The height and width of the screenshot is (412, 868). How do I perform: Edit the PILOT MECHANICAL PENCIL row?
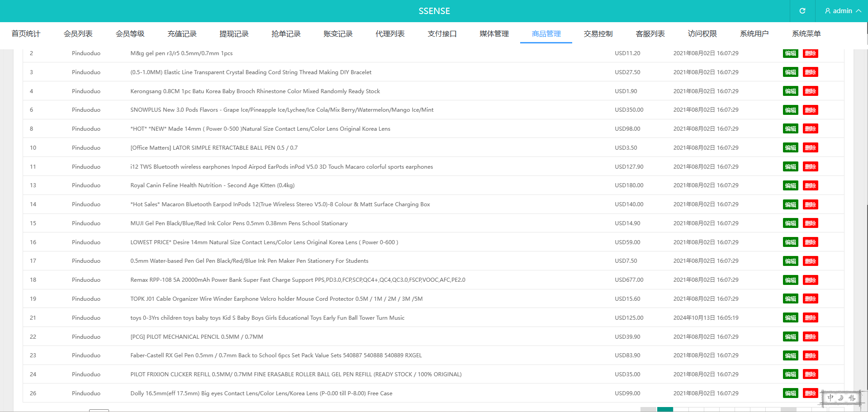click(x=791, y=337)
